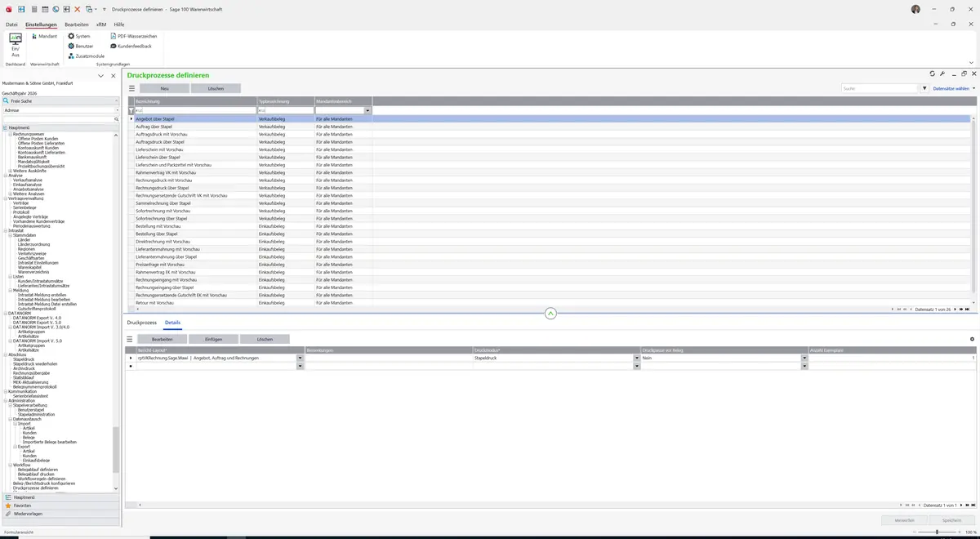Screen dimensions: 980x539
Task: Click the Verwerfen button
Action: click(x=905, y=519)
